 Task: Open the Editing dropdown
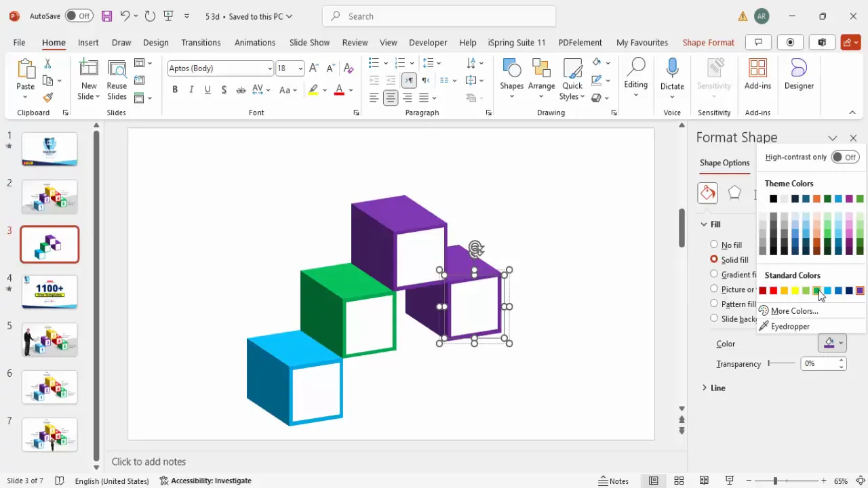point(635,77)
